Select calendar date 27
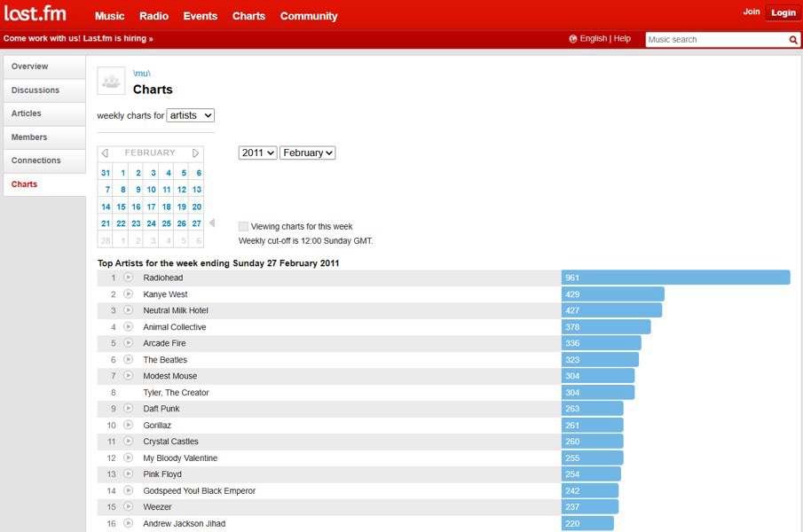 (197, 223)
